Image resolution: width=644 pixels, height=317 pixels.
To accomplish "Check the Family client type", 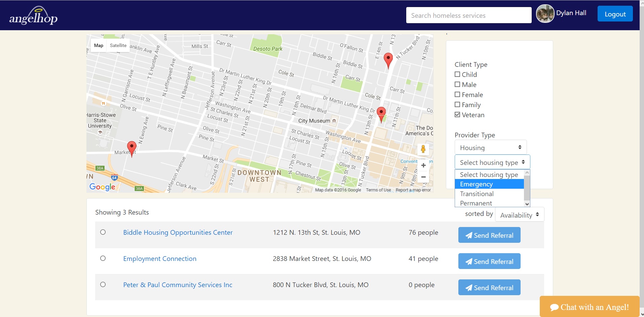I will [457, 104].
